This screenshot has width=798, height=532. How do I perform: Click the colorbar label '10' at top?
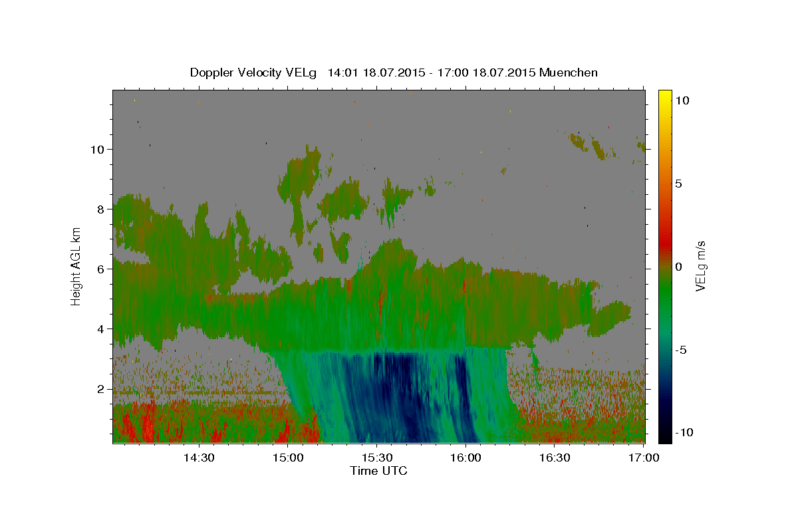682,100
